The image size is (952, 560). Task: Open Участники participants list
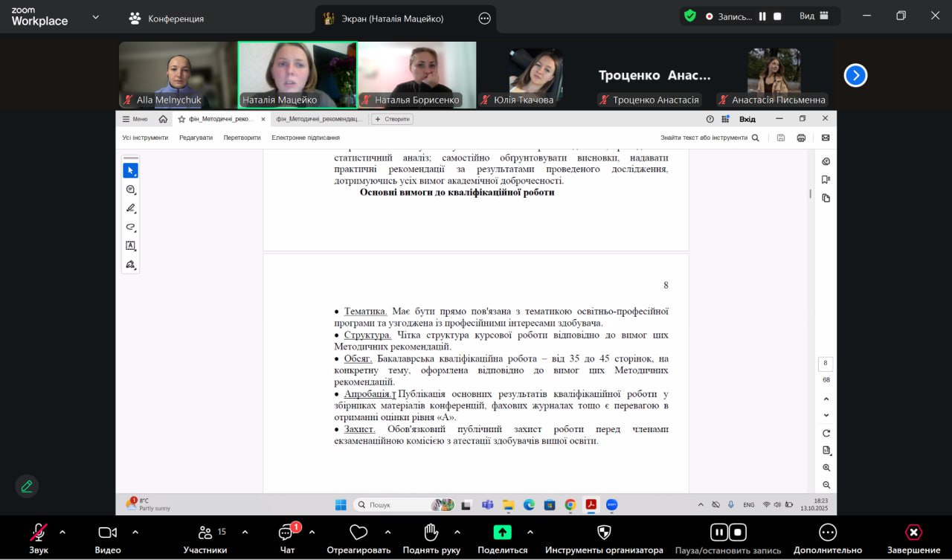point(205,532)
